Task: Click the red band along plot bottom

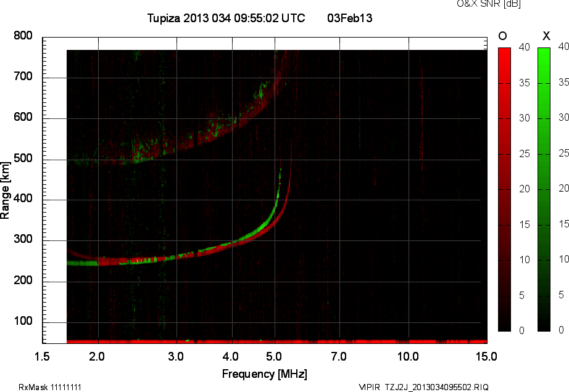Action: pos(276,341)
